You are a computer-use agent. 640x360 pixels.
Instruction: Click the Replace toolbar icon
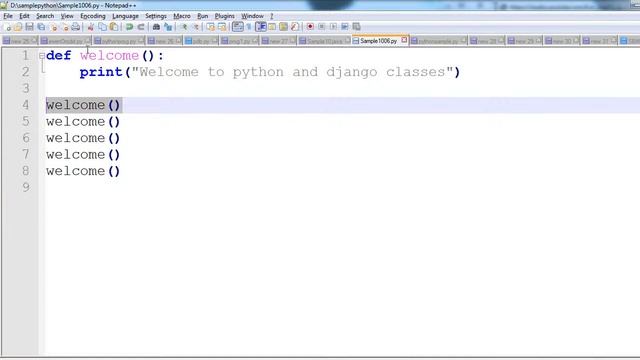168,27
